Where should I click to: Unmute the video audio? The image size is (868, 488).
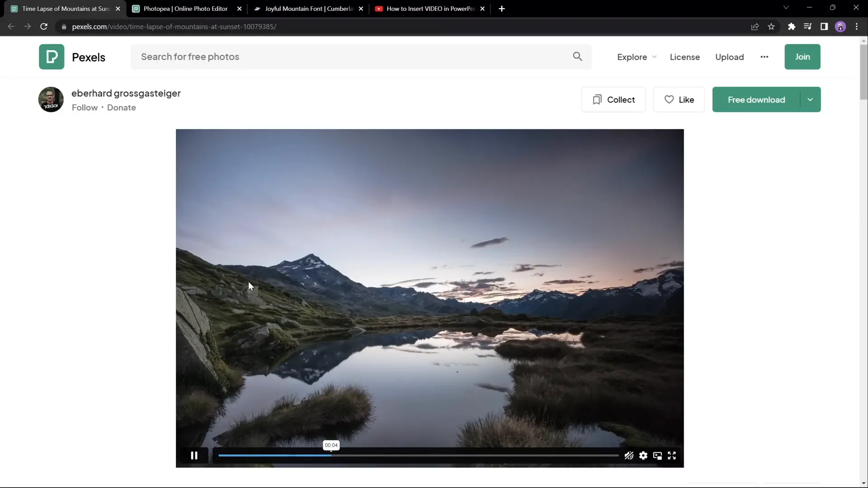[x=629, y=455]
